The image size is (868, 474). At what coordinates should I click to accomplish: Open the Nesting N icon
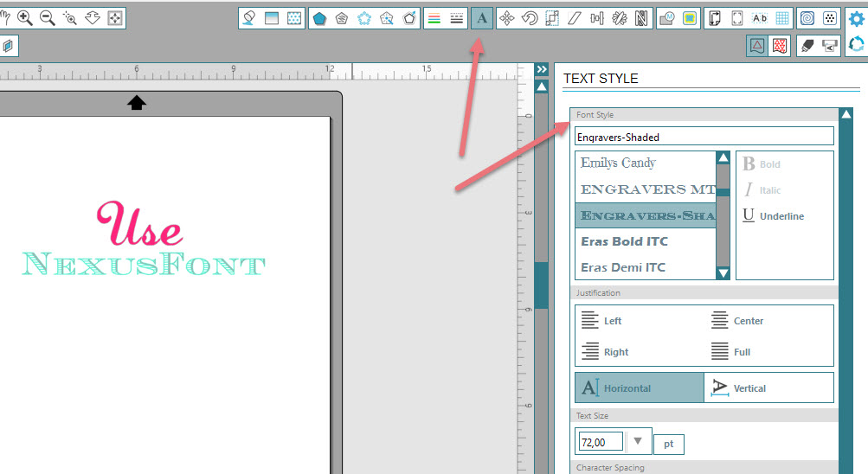(x=641, y=18)
